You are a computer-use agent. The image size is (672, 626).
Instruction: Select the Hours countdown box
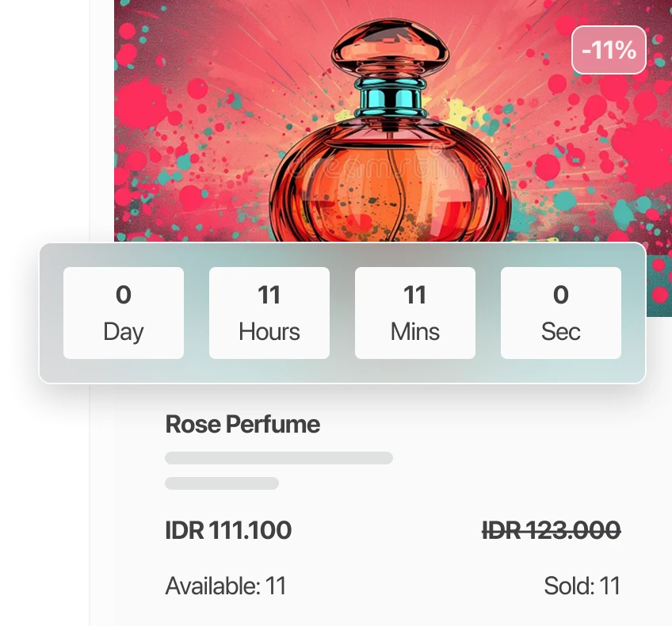(269, 313)
